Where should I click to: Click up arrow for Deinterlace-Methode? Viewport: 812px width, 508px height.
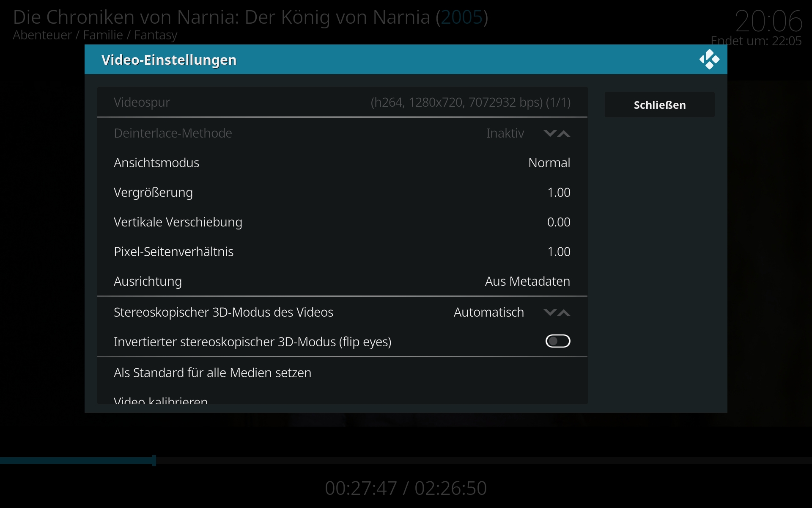coord(564,133)
